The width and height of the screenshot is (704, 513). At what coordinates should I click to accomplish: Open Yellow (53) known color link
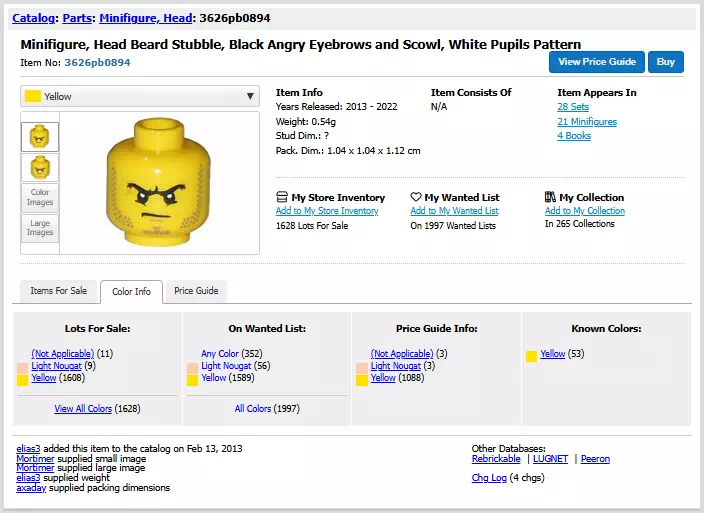[x=552, y=354]
